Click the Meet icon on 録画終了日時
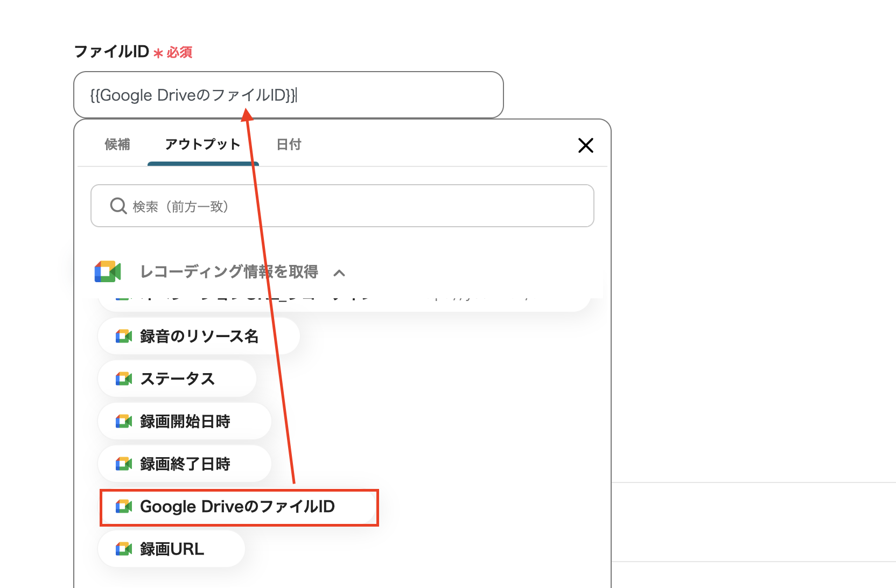Image resolution: width=896 pixels, height=588 pixels. 124,464
